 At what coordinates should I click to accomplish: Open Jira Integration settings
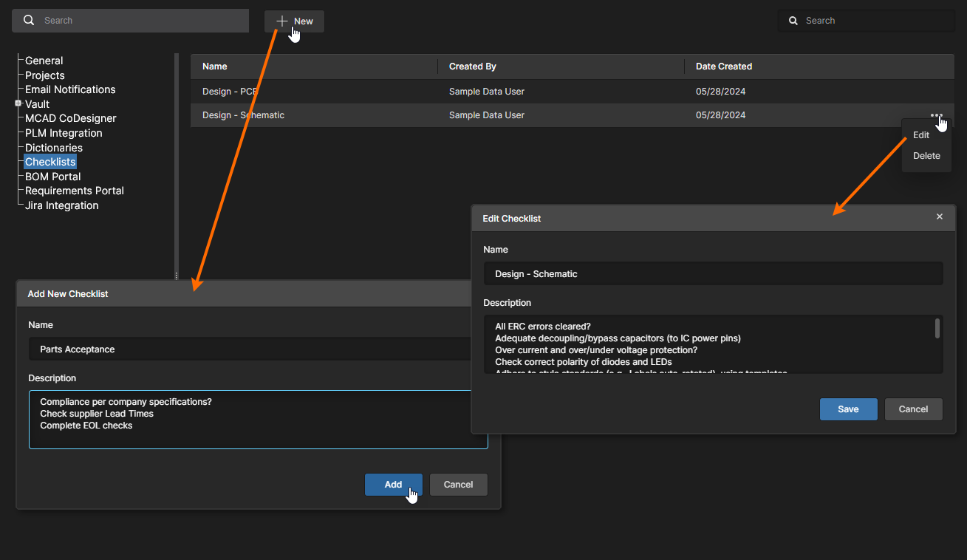[61, 205]
